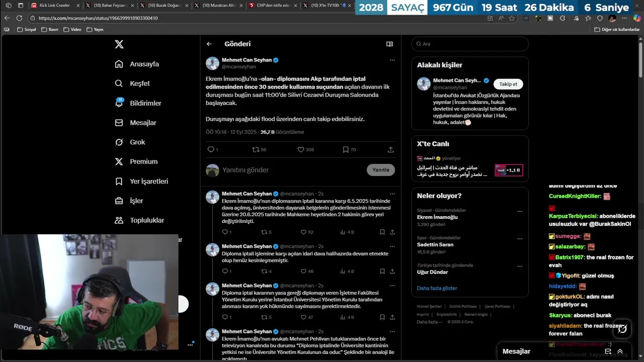Compose new message icon in Mesajlar drawer

[608, 351]
